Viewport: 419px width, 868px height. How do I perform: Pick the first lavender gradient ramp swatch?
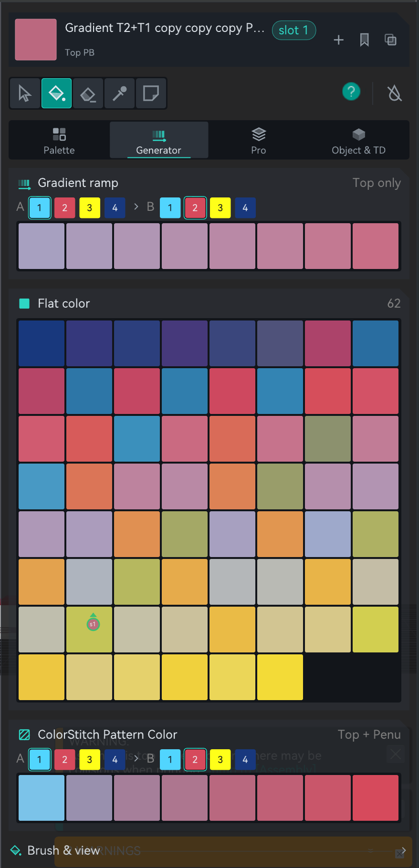[x=42, y=246]
